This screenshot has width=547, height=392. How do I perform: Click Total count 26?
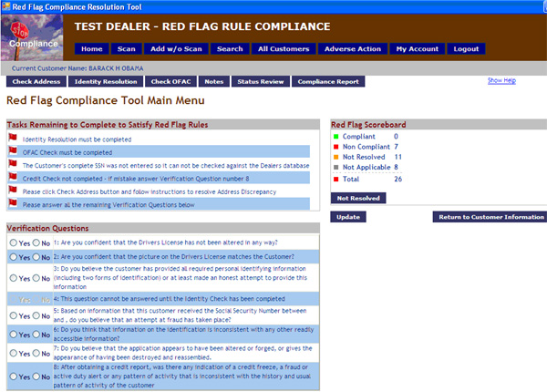(x=398, y=180)
